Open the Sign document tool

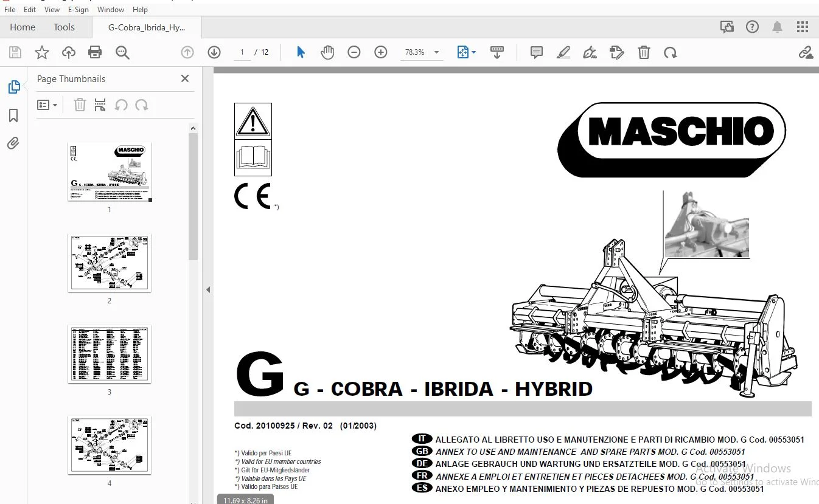point(590,53)
